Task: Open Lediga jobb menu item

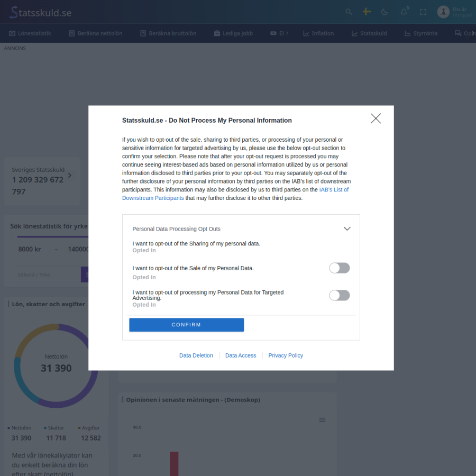Action: click(x=233, y=33)
